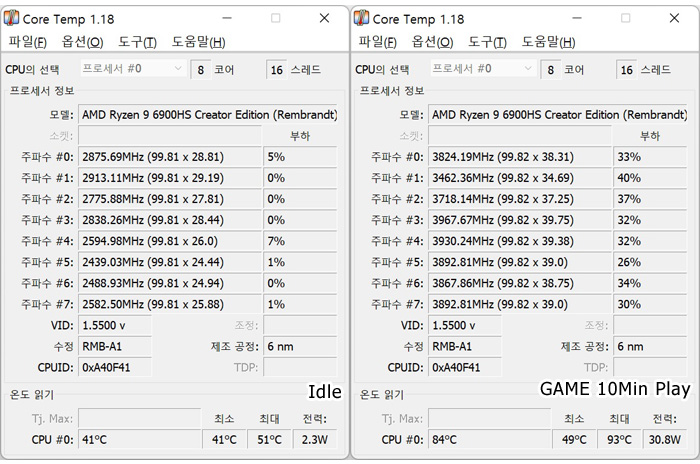The height and width of the screenshot is (464, 700).
Task: Click VID 1.5500 v in left window
Action: pyautogui.click(x=115, y=325)
